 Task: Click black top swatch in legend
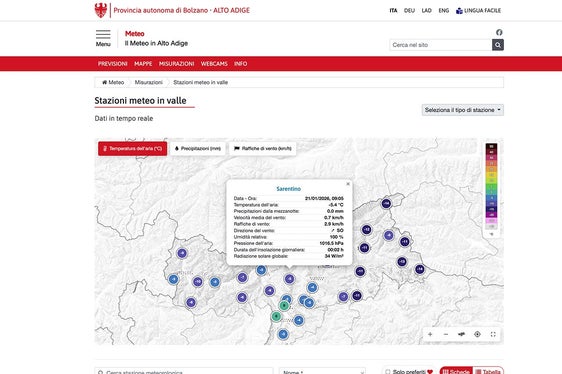[491, 146]
